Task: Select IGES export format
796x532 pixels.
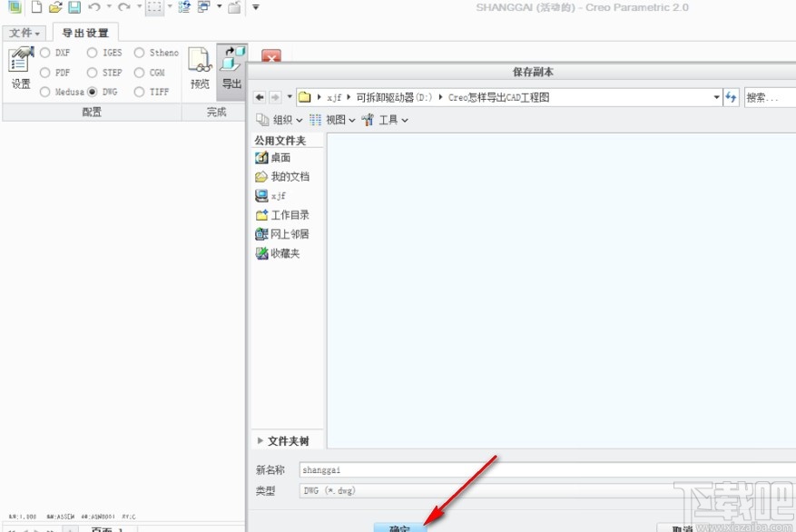Action: pos(104,53)
